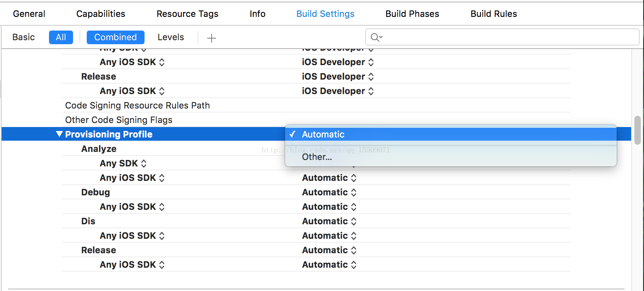Image resolution: width=644 pixels, height=291 pixels.
Task: Open Automatic value for Analyze's Any iOS SDK
Action: pos(329,178)
